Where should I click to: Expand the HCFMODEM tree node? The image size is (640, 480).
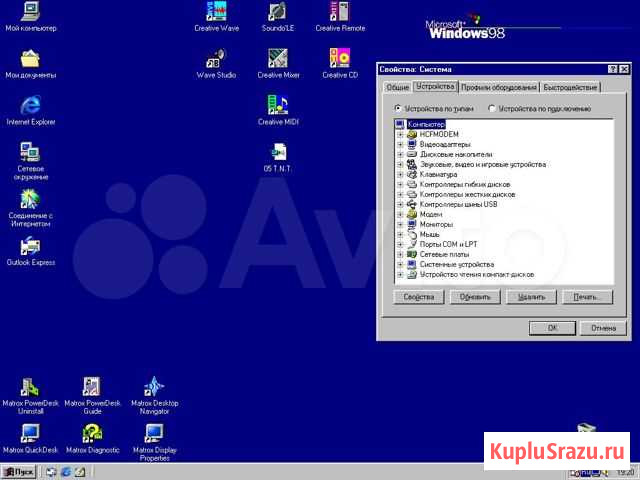point(400,134)
